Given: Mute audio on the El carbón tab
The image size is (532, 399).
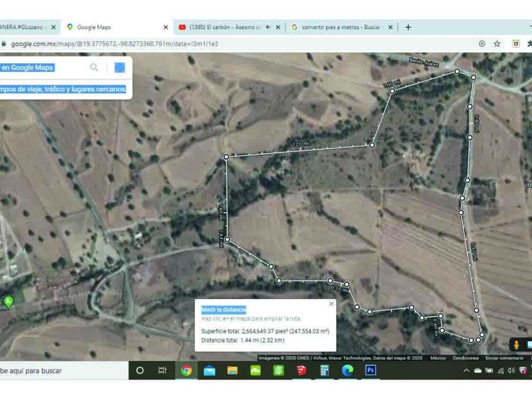Looking at the screenshot, I should tap(268, 27).
